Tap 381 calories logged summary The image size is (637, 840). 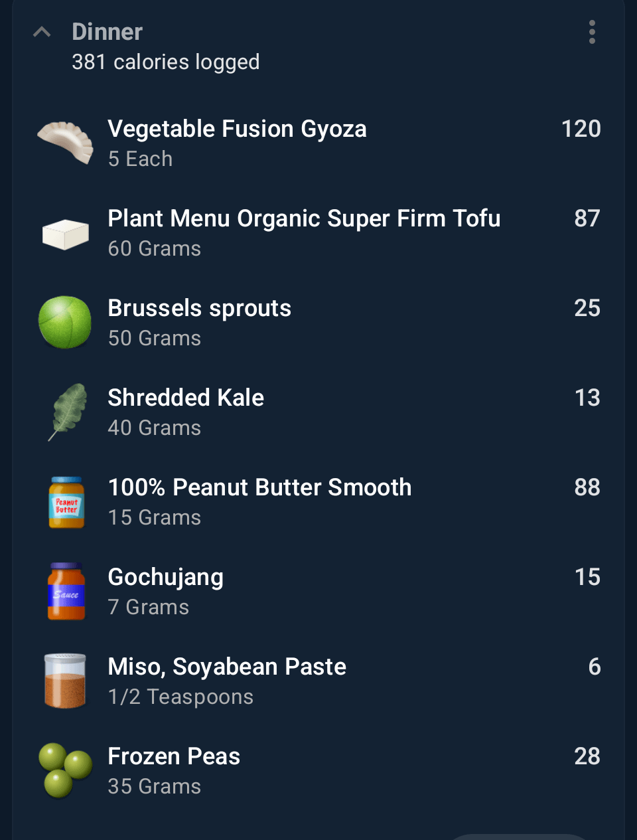(x=166, y=62)
